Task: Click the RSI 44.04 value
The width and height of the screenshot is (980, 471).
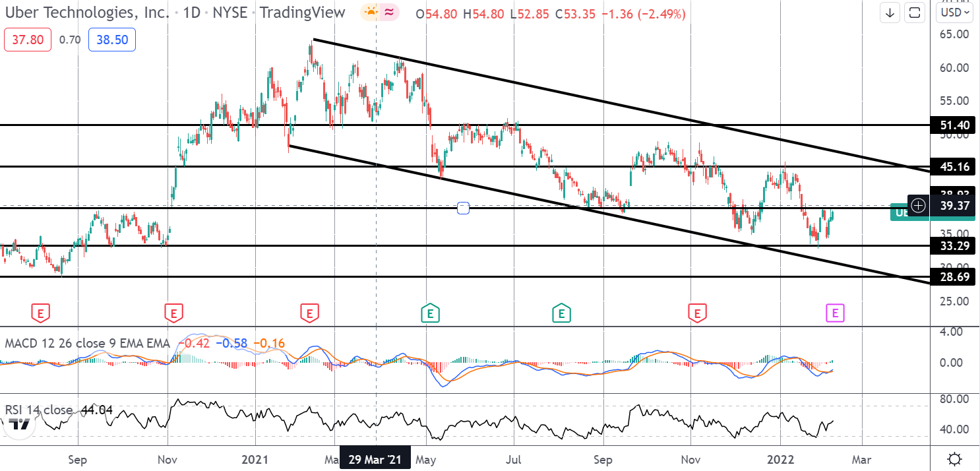Action: pyautogui.click(x=97, y=410)
